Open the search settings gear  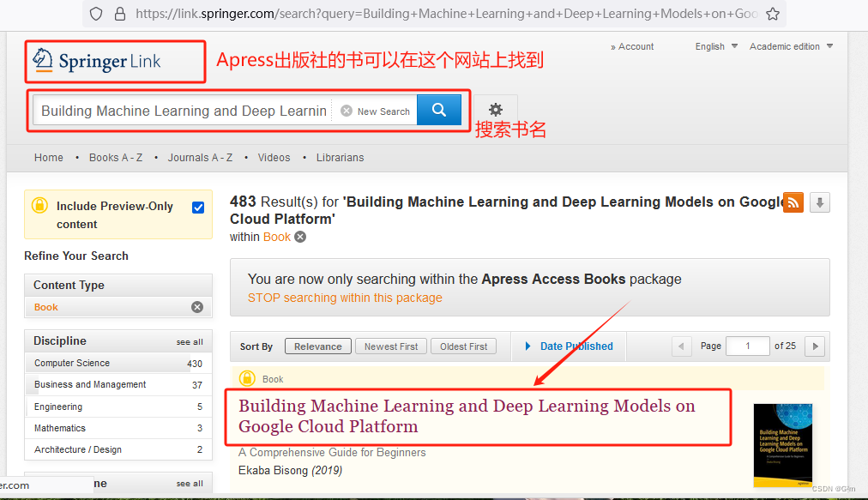point(496,110)
